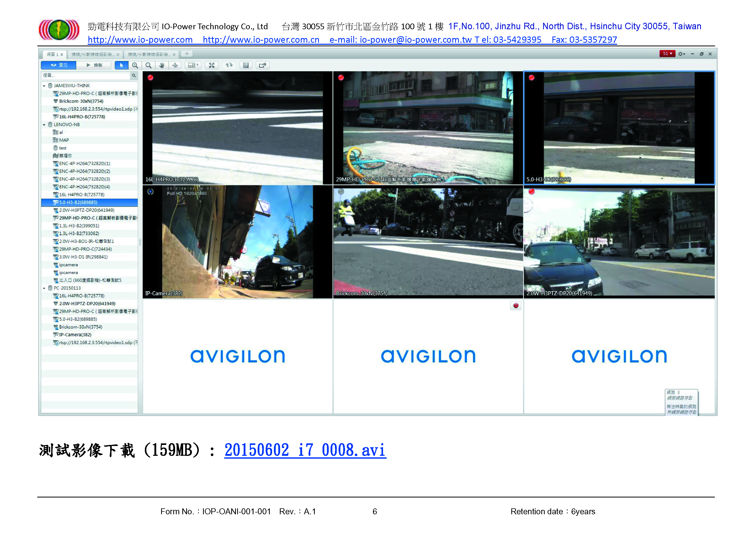
Task: Select the highlighted 5.0-H3-B2(689885) row
Action: point(89,203)
